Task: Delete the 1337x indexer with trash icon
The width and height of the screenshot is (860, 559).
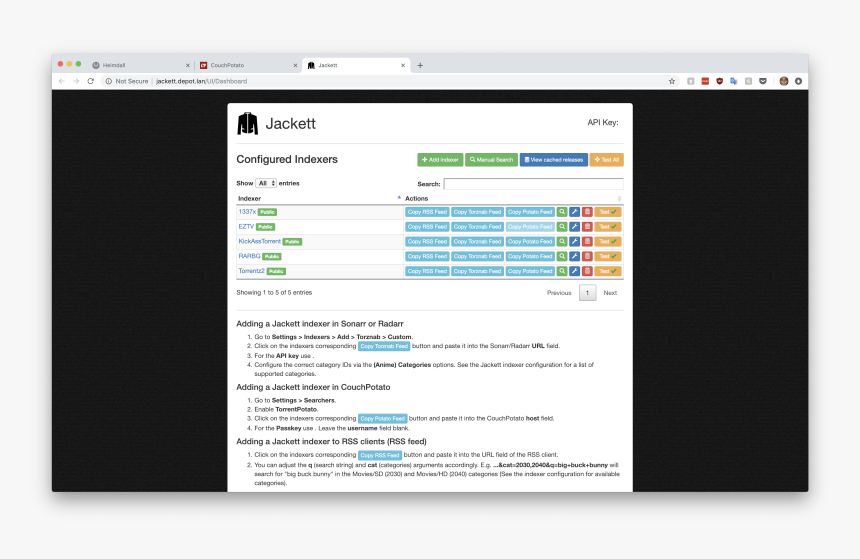Action: pyautogui.click(x=587, y=212)
